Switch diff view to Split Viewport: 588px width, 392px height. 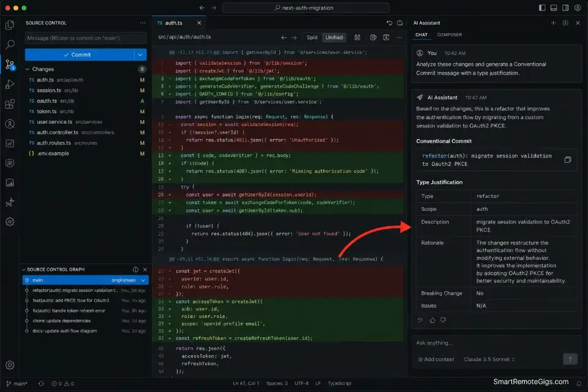(x=312, y=37)
